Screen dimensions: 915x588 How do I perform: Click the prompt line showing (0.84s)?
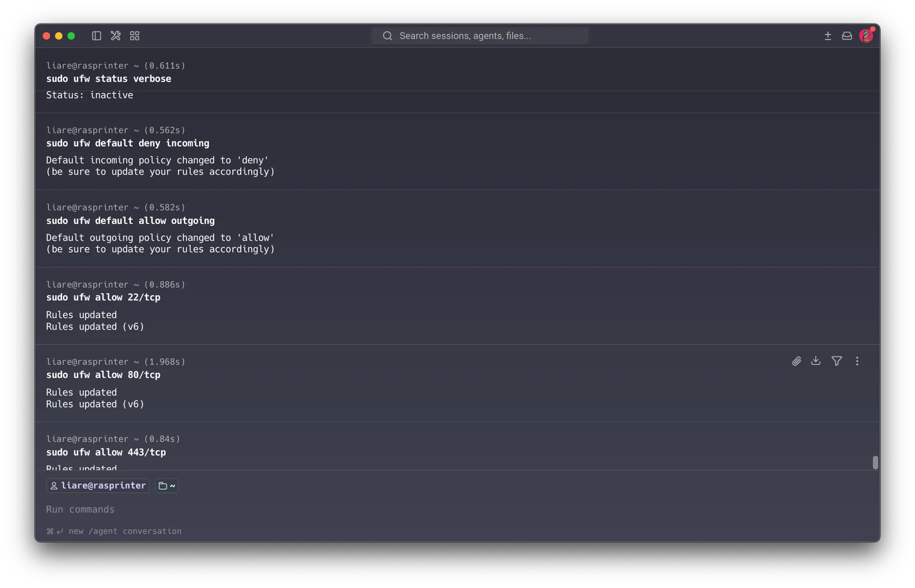point(113,438)
